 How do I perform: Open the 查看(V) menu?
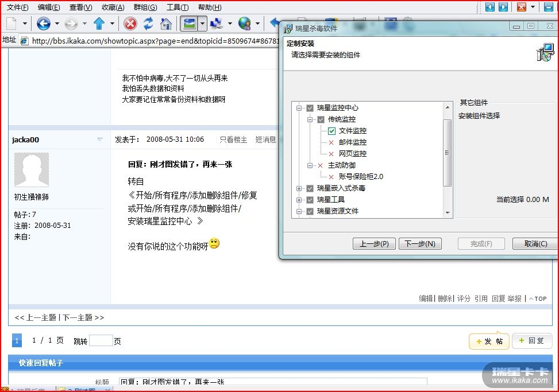[81, 7]
